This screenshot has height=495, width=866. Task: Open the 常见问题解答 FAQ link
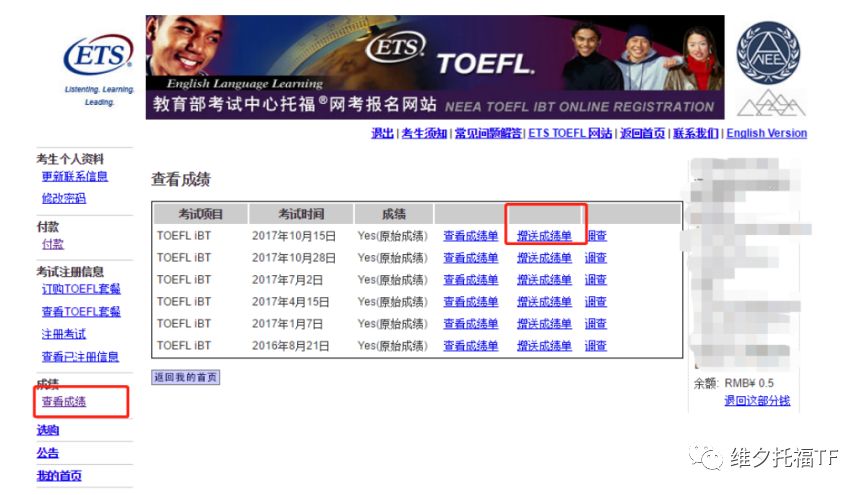tap(488, 133)
